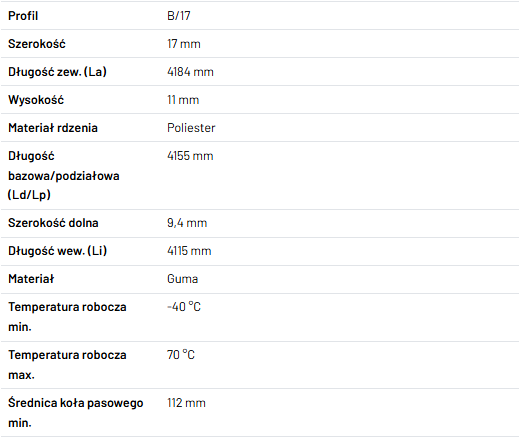The image size is (519, 437).
Task: Click the Szerokość row label
Action: 37,44
